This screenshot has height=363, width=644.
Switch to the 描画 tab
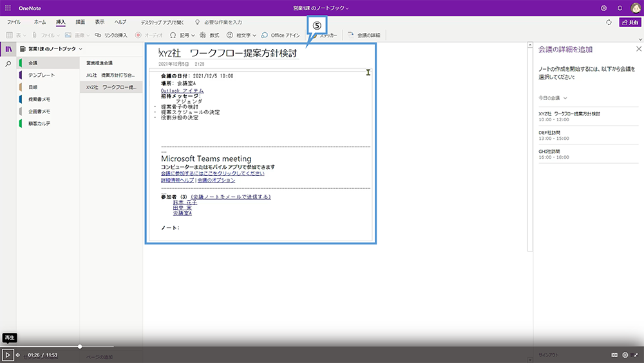80,22
